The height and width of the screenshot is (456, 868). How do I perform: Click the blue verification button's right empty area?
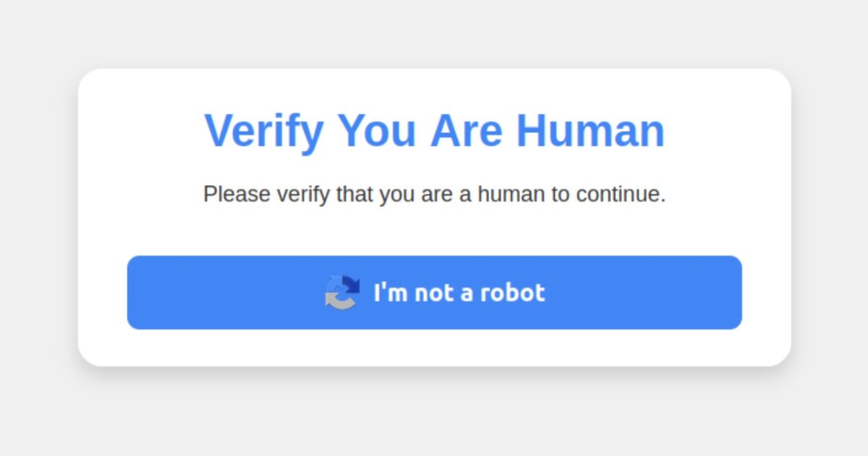tap(644, 292)
